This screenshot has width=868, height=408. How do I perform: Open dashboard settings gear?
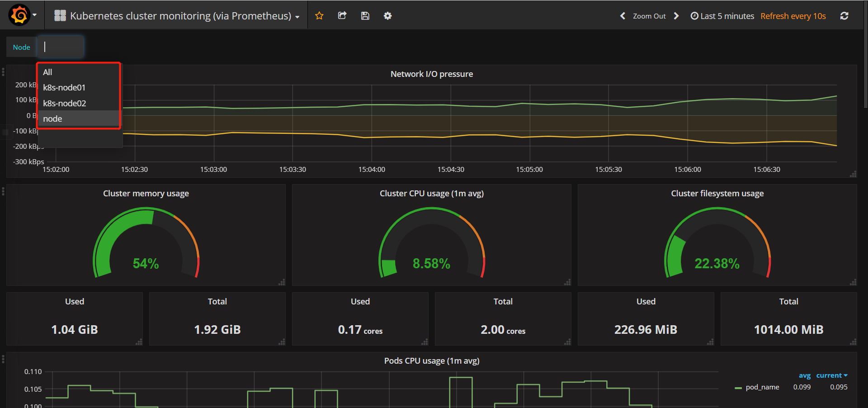tap(388, 16)
